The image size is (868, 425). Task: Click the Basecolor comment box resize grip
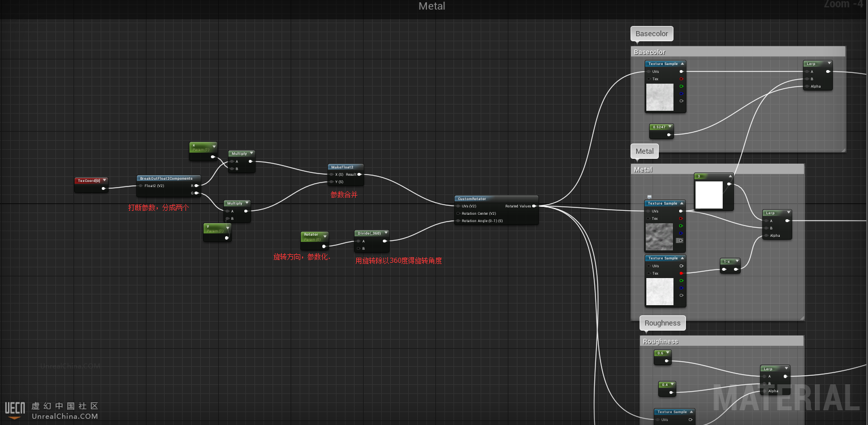(x=843, y=149)
